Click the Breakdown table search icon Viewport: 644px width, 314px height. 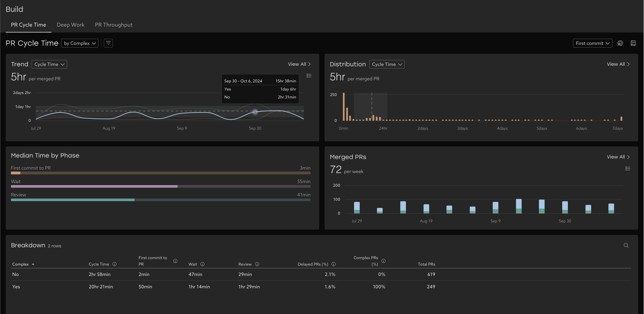626,245
